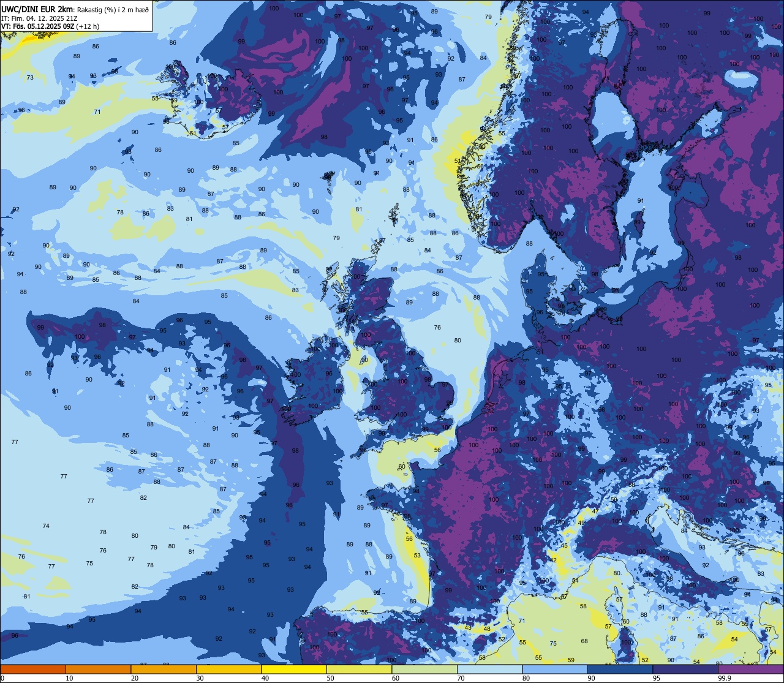Click the 'UWC/DINI EUR 2km' title text
Image resolution: width=784 pixels, height=683 pixels.
point(38,9)
